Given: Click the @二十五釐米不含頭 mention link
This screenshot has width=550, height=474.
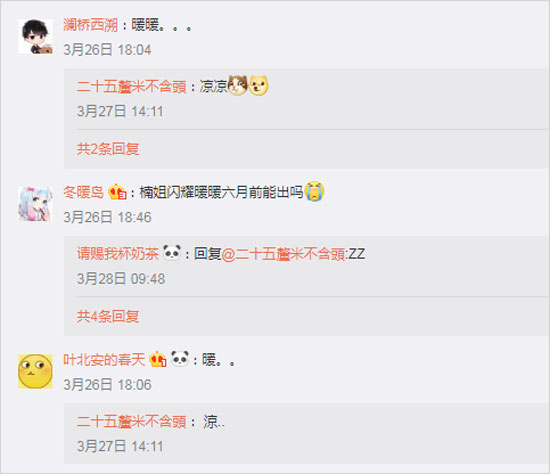Looking at the screenshot, I should pyautogui.click(x=283, y=254).
